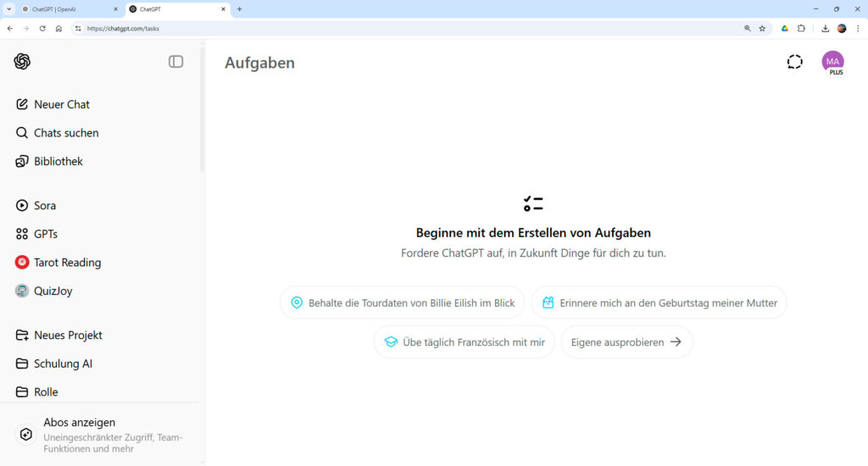Open a new browser tab

point(240,9)
